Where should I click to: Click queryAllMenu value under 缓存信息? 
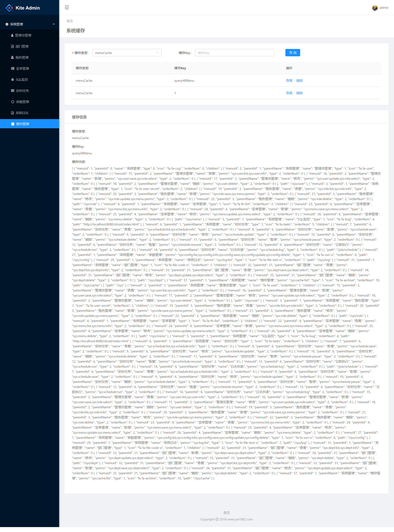pyautogui.click(x=82, y=153)
